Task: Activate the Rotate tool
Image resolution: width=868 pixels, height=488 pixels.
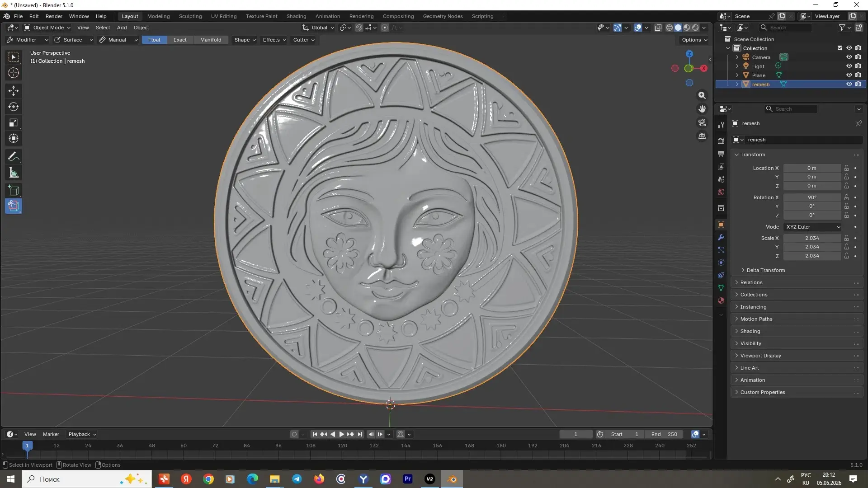Action: (14, 107)
